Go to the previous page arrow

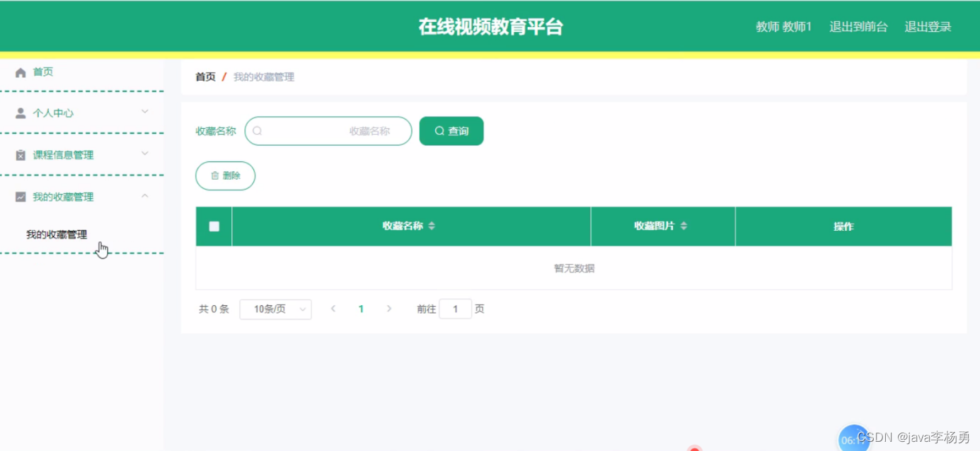[x=333, y=309]
